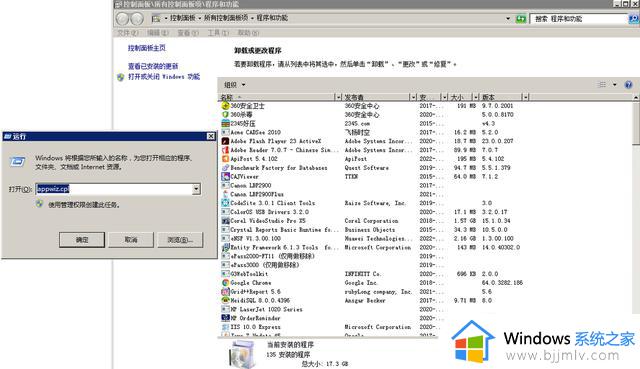Viewport: 640px width, 369px height.
Task: Click the green refresh icon in address bar
Action: tap(521, 19)
